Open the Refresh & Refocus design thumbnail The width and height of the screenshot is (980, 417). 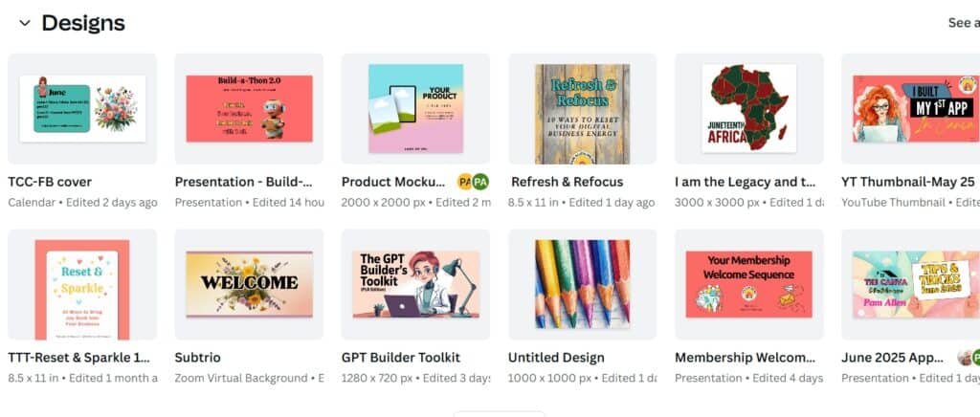tap(583, 109)
